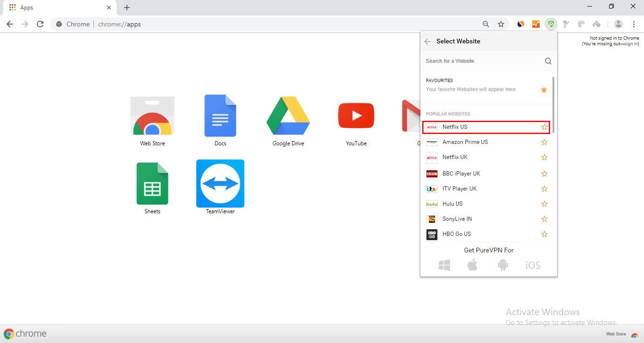Open the PureVPN extension icon in toolbar

coord(551,24)
